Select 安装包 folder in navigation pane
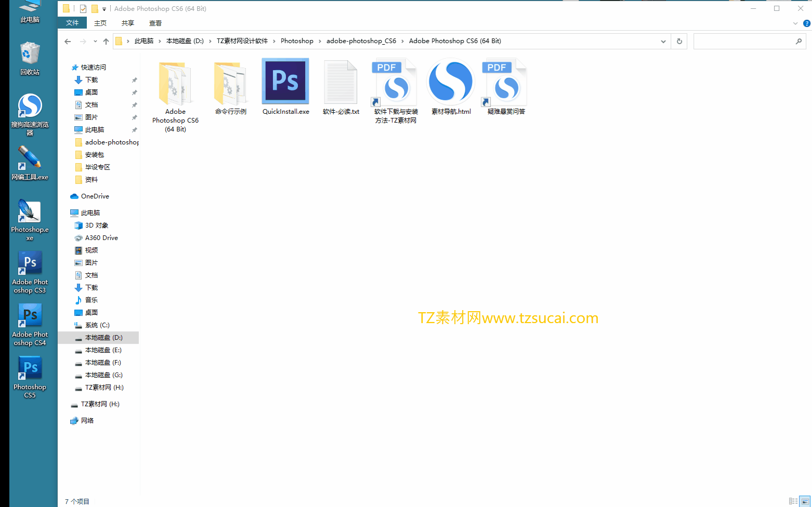The image size is (812, 507). point(95,155)
